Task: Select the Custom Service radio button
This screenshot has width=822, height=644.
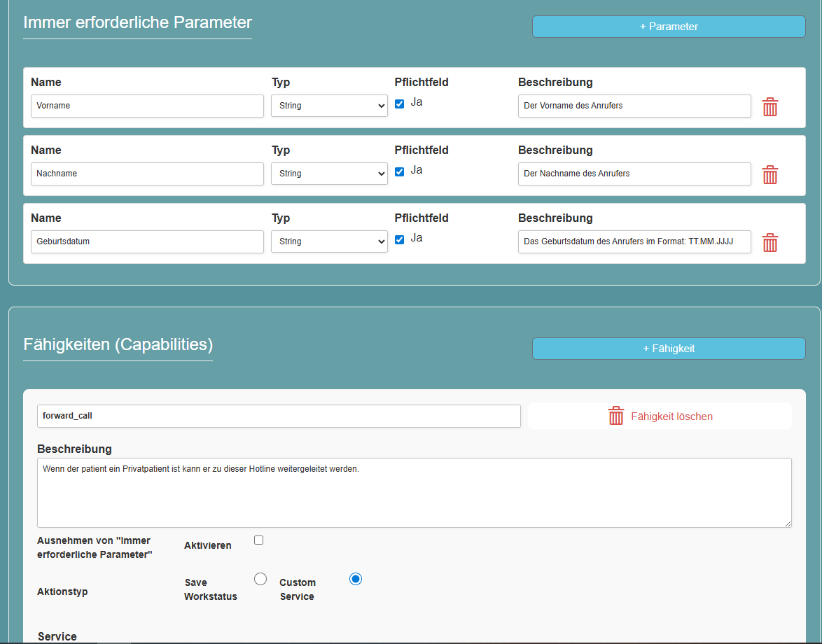Action: [356, 579]
